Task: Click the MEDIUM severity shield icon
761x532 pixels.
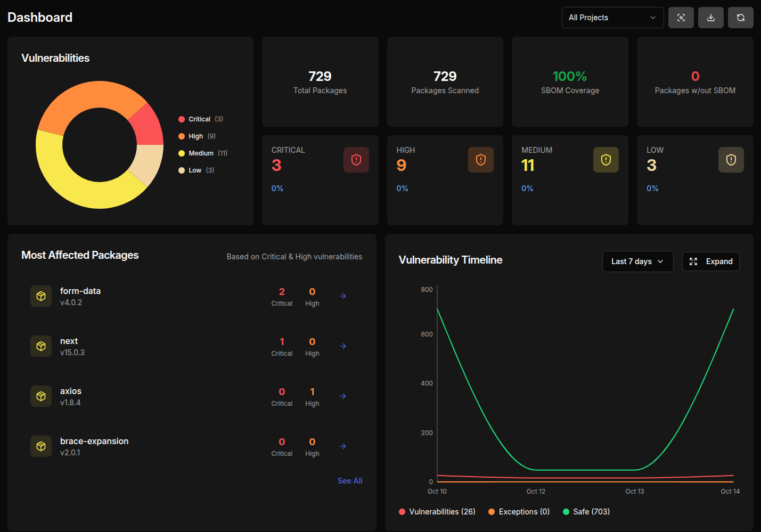Action: [x=605, y=160]
